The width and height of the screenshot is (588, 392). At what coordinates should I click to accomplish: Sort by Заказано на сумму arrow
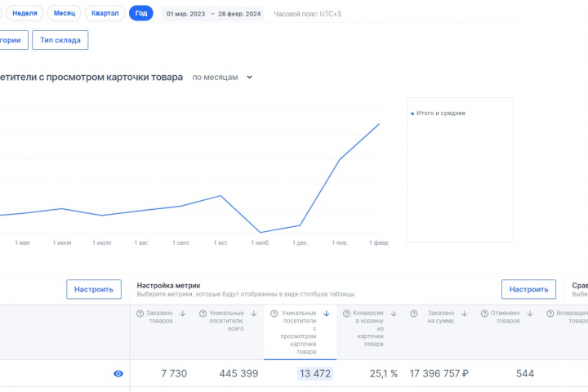[x=464, y=314]
